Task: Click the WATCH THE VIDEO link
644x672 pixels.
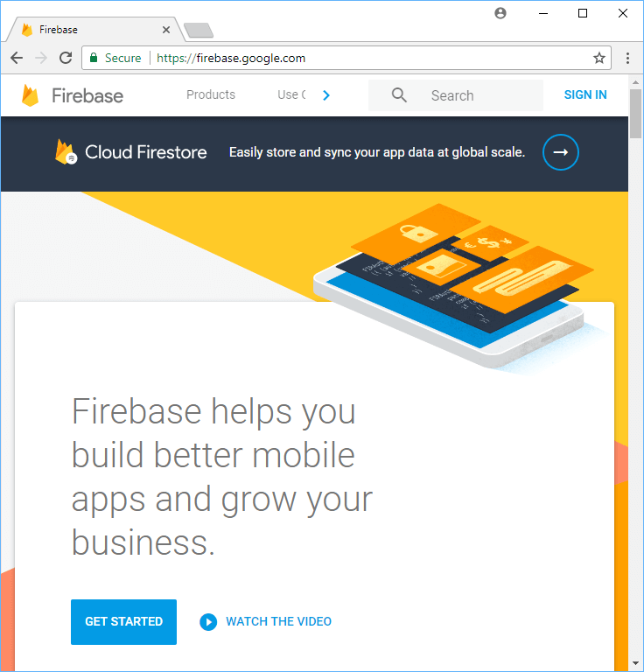Action: [278, 621]
